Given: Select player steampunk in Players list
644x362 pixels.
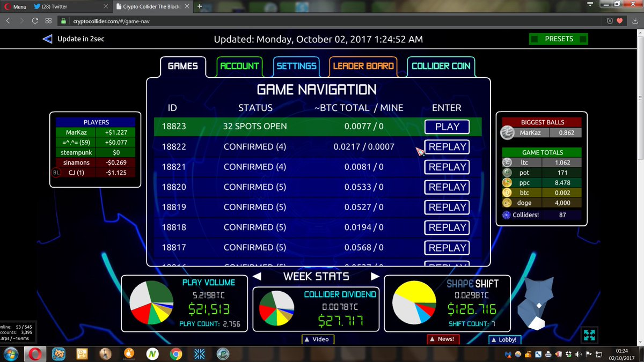Looking at the screenshot, I should pos(96,152).
